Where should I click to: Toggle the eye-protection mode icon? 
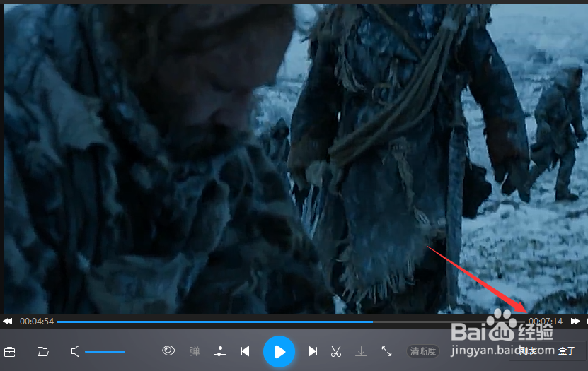point(168,351)
